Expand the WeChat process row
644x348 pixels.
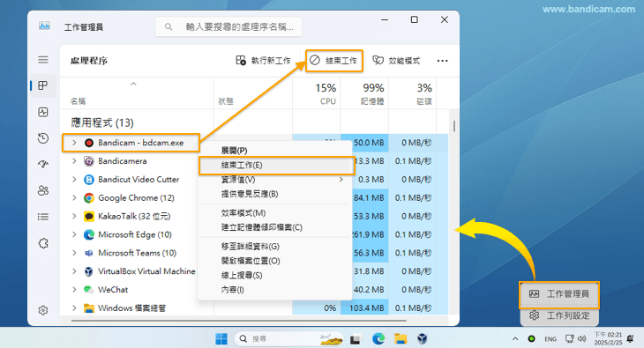point(74,290)
